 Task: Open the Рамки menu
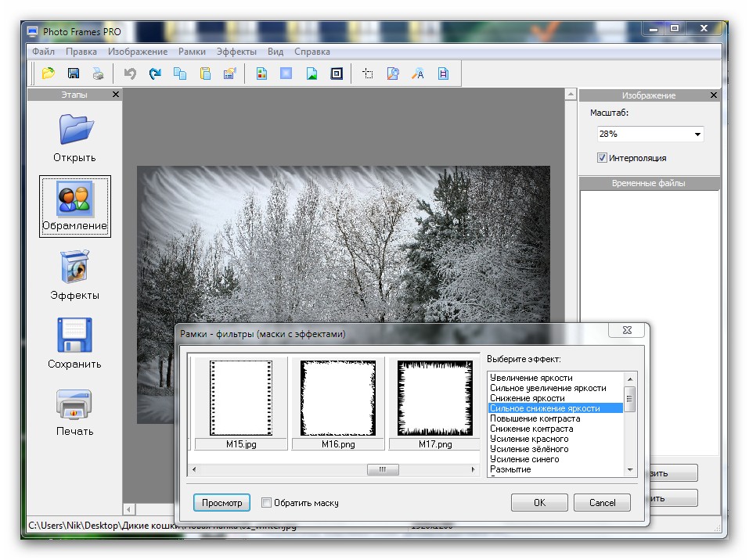(x=192, y=52)
